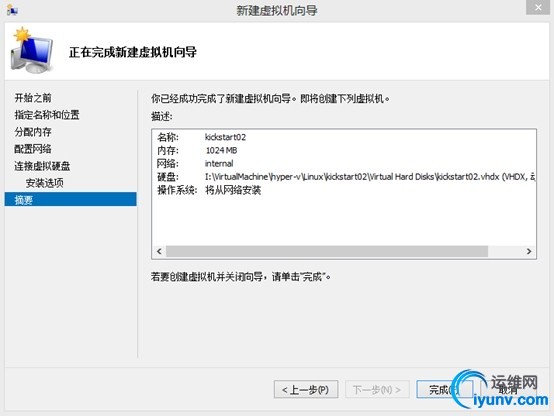
Task: Click the description box left scroll arrow
Action: point(159,251)
